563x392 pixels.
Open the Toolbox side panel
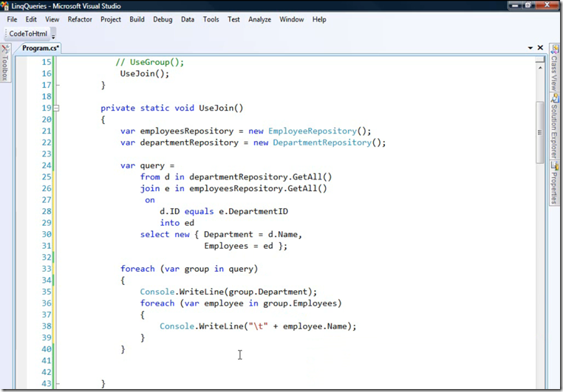[5, 63]
